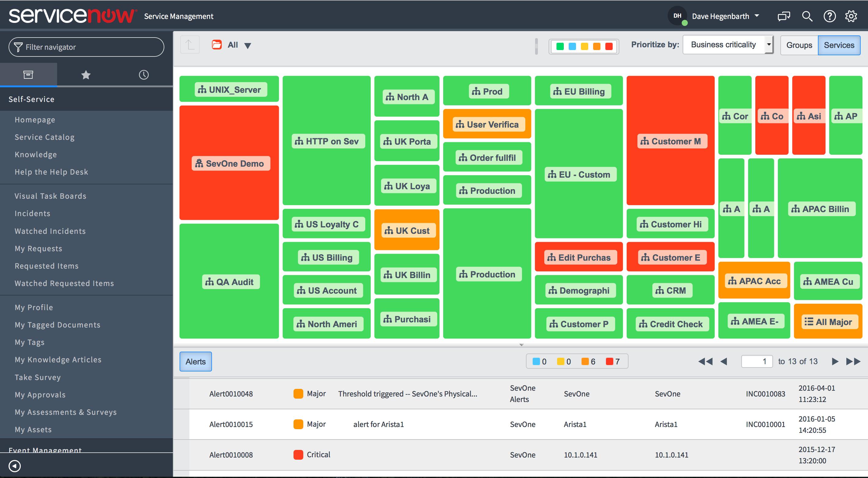Open history with the clock icon
Screen dimensions: 868x478
pos(144,74)
